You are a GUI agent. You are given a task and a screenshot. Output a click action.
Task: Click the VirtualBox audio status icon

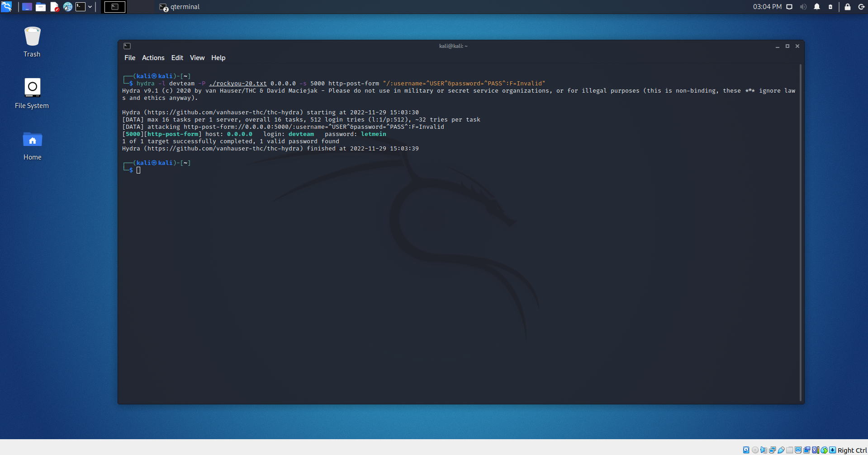coord(764,450)
